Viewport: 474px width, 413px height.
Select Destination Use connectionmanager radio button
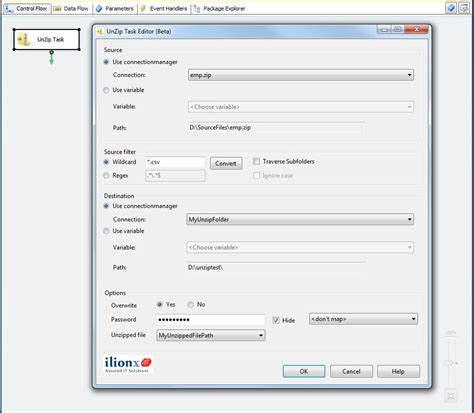(106, 206)
